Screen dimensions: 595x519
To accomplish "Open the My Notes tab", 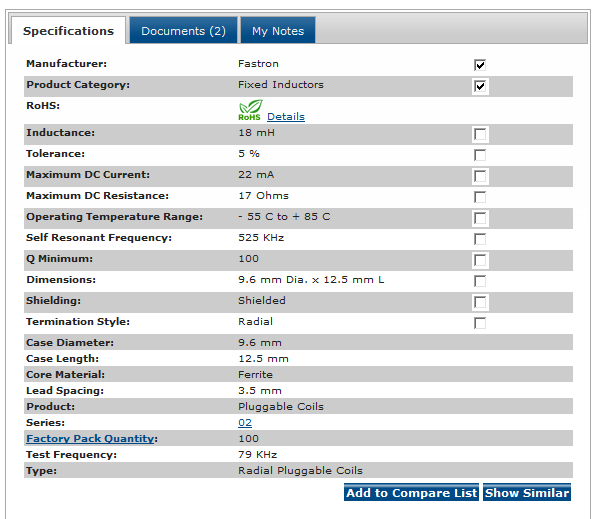I will (x=278, y=31).
